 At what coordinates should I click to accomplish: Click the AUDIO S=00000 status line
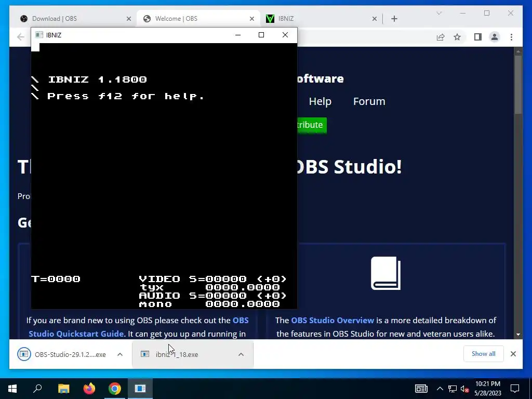(212, 296)
